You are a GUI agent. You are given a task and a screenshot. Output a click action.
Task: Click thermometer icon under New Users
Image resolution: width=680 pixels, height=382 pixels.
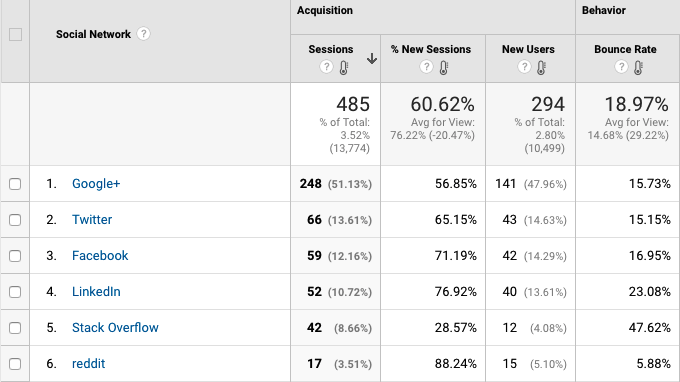[541, 67]
